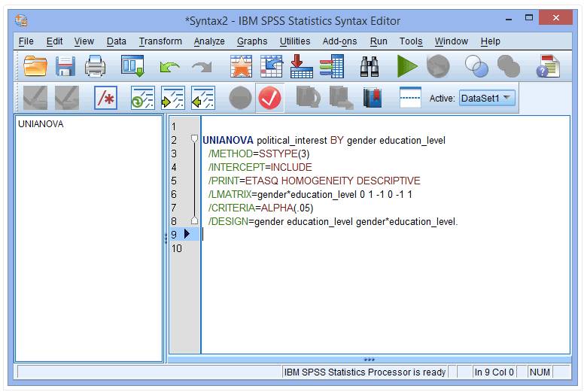Open Syntax Help document icon
584x392 pixels.
(x=548, y=66)
